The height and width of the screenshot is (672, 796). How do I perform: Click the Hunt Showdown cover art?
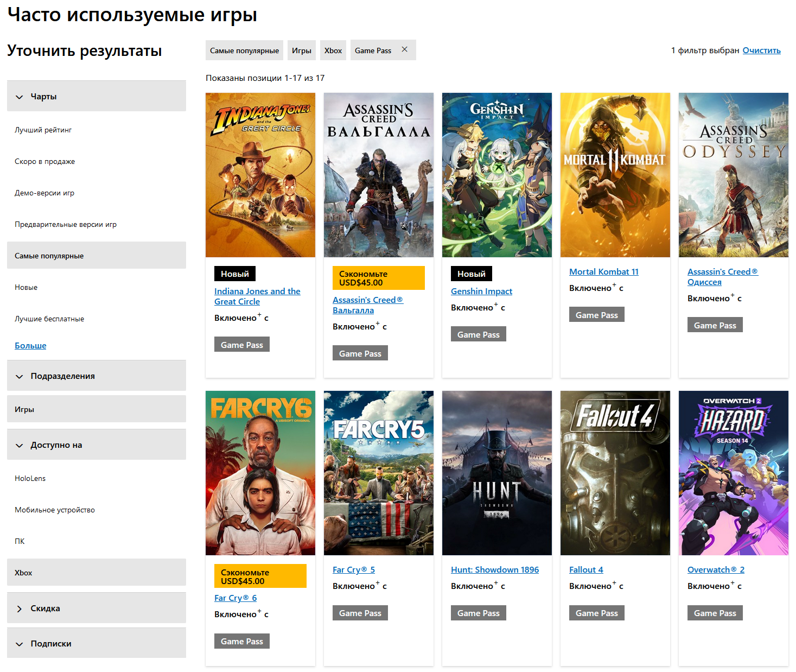[x=497, y=473]
